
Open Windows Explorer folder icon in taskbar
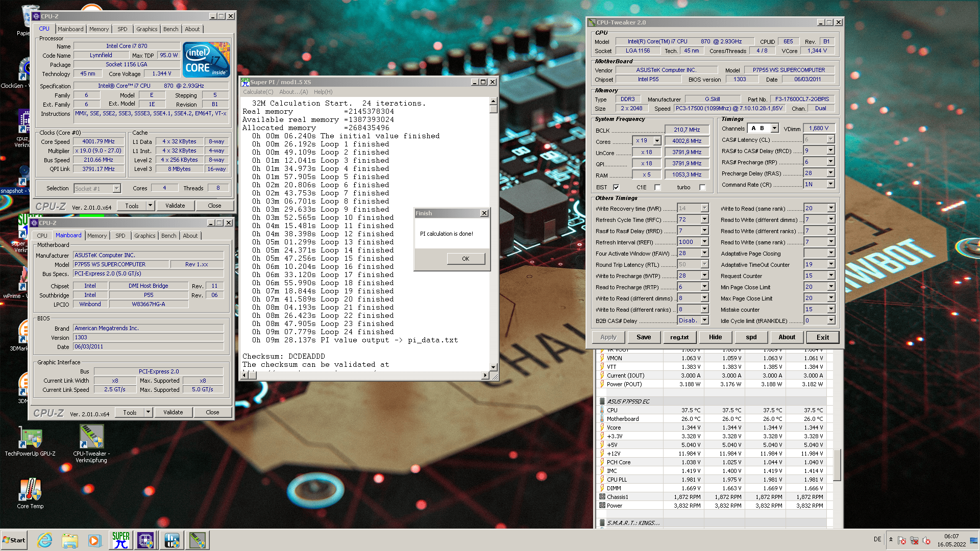pos(70,540)
